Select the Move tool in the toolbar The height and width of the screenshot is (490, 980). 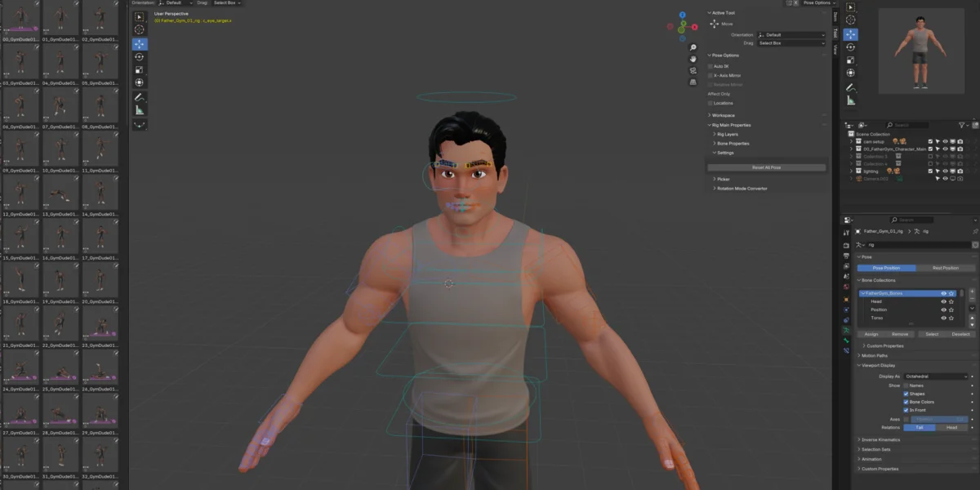tap(139, 42)
